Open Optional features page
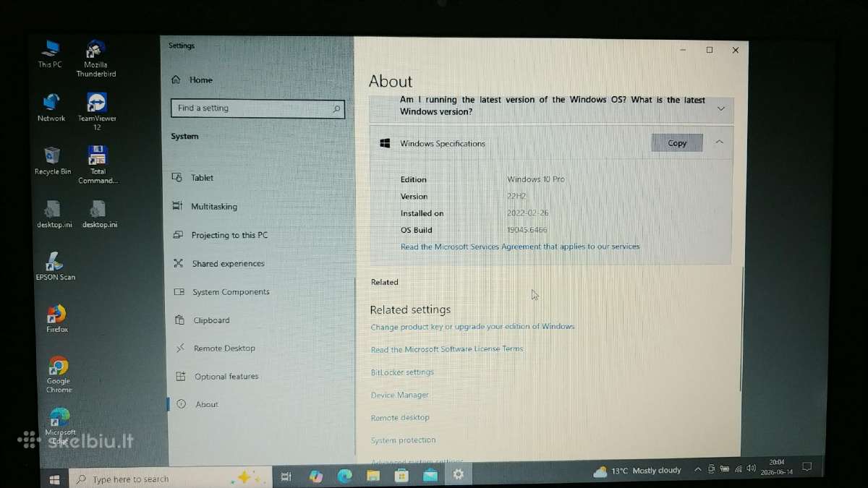The image size is (868, 488). tap(218, 376)
